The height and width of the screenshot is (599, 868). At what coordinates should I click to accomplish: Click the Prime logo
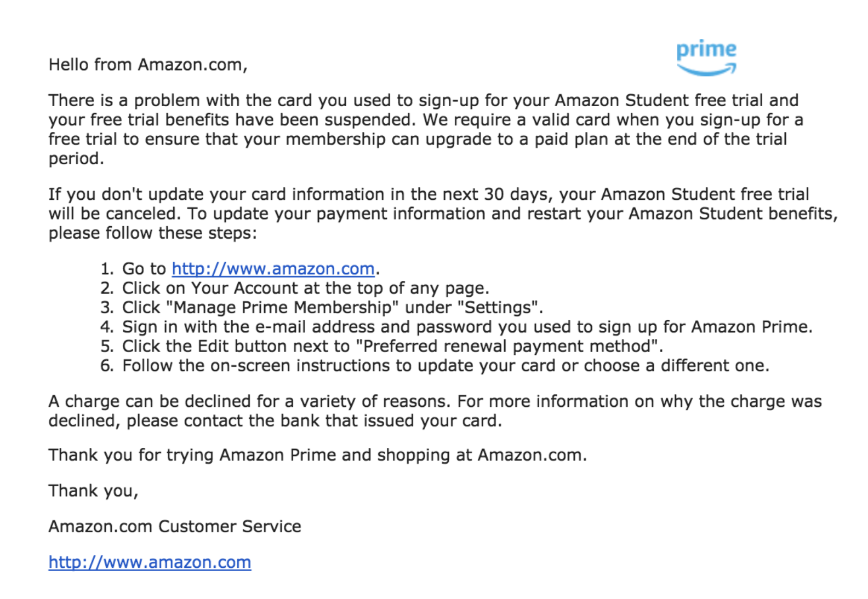(706, 57)
